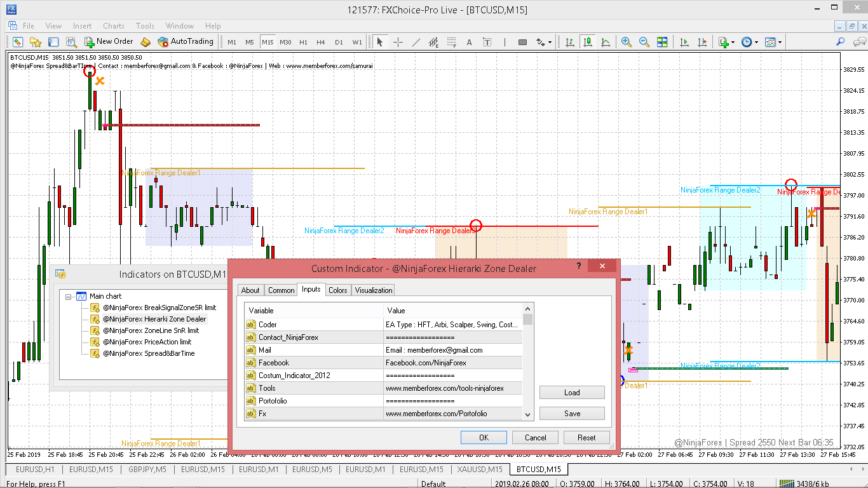Zoom out the chart
This screenshot has height=488, width=868.
644,42
